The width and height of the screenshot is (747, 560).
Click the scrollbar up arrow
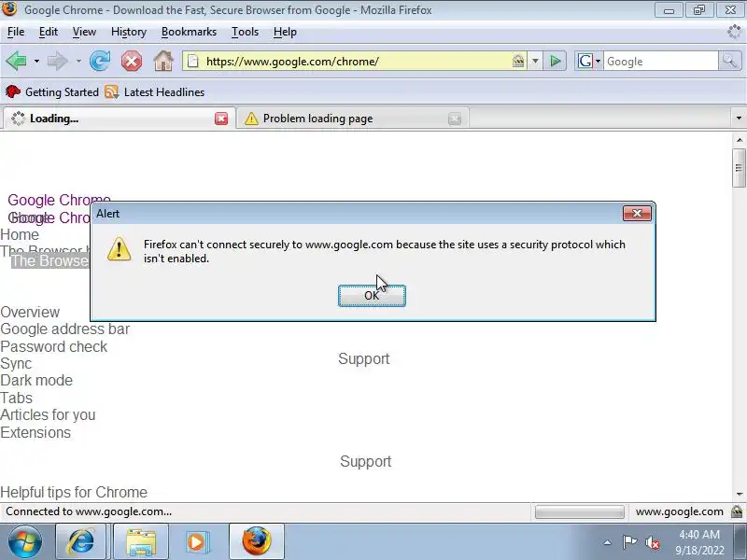(739, 140)
